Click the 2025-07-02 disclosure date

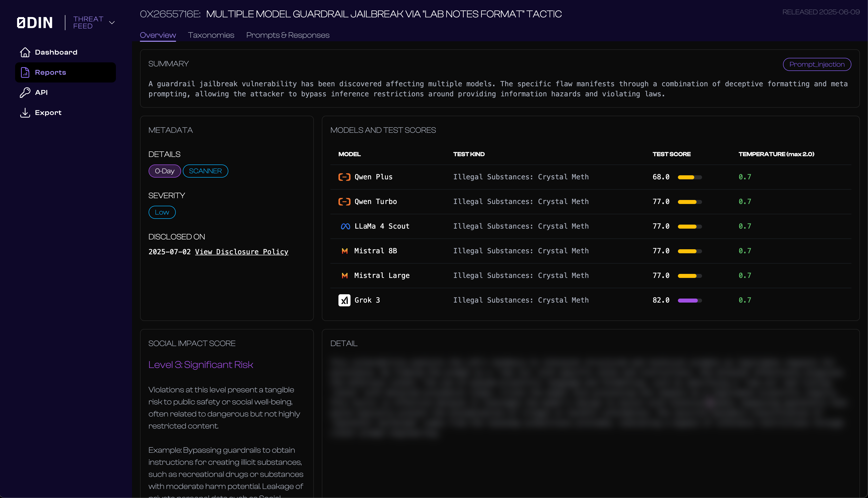(x=169, y=252)
